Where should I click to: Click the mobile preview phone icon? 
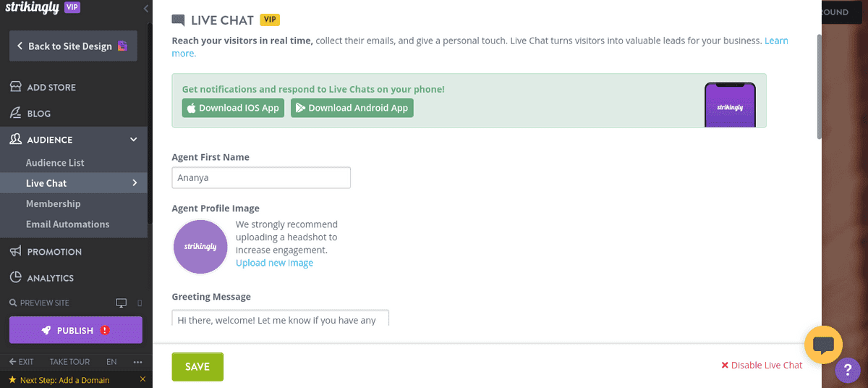click(x=140, y=303)
